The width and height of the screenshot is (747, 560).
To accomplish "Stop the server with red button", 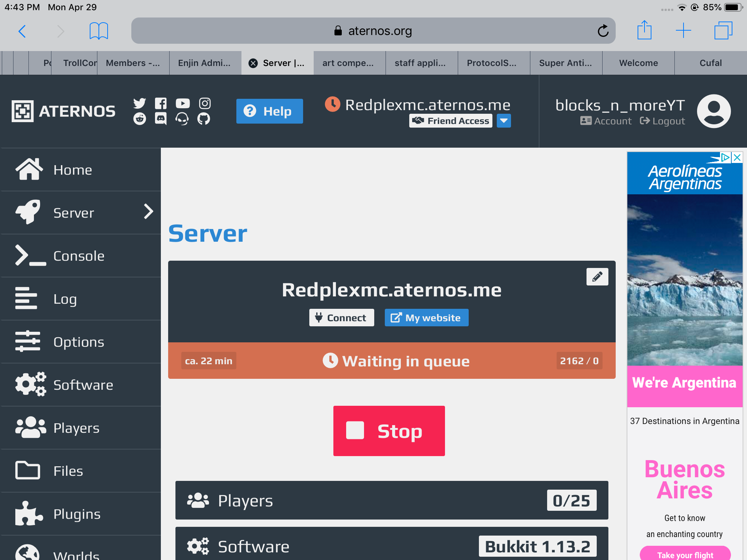I will point(389,431).
